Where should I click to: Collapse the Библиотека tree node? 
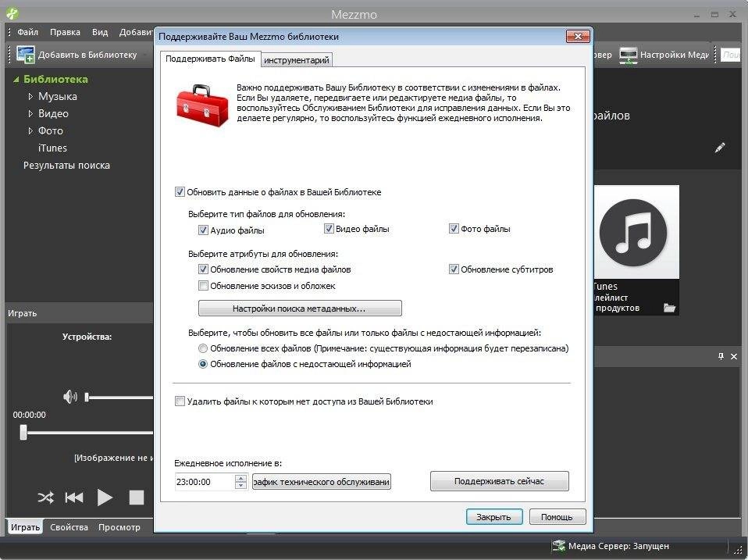(16, 80)
